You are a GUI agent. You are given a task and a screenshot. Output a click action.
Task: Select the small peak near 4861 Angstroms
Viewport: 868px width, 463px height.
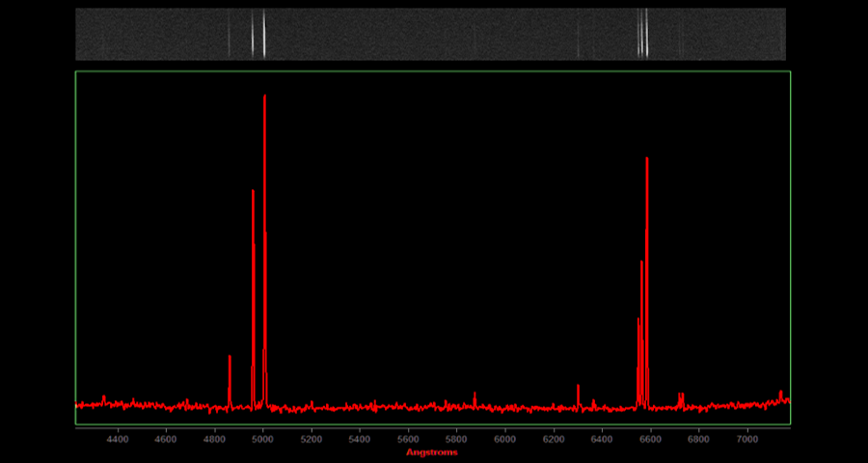pyautogui.click(x=230, y=357)
